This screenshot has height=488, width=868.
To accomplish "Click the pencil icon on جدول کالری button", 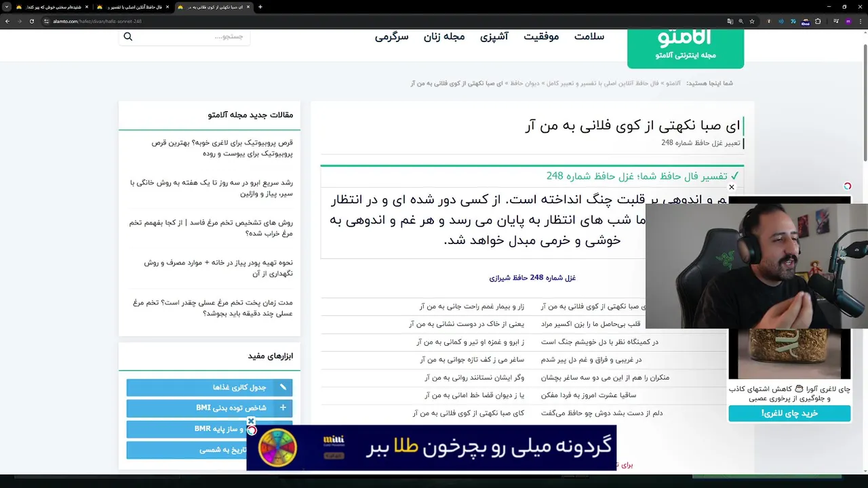I will 283,388.
